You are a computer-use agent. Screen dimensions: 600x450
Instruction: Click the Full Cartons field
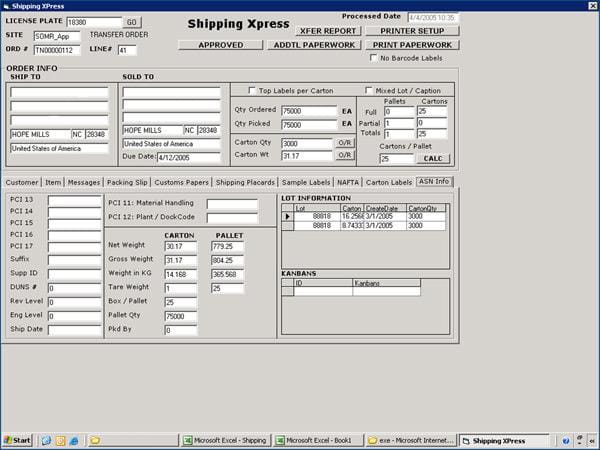coord(432,111)
